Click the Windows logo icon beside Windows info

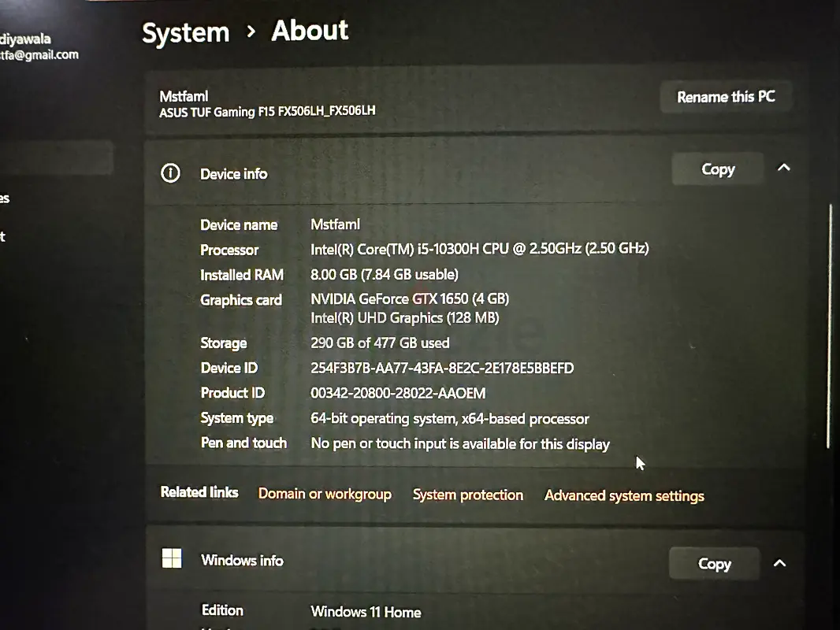click(172, 558)
